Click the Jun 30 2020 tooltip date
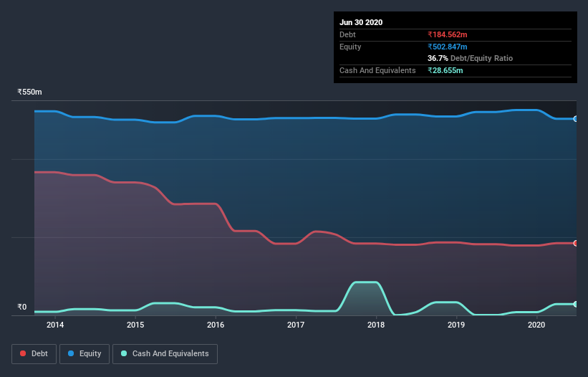 [x=361, y=22]
